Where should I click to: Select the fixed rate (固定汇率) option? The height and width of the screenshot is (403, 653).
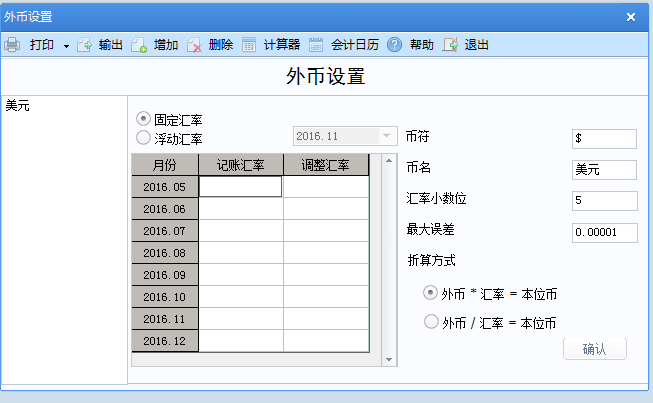144,119
